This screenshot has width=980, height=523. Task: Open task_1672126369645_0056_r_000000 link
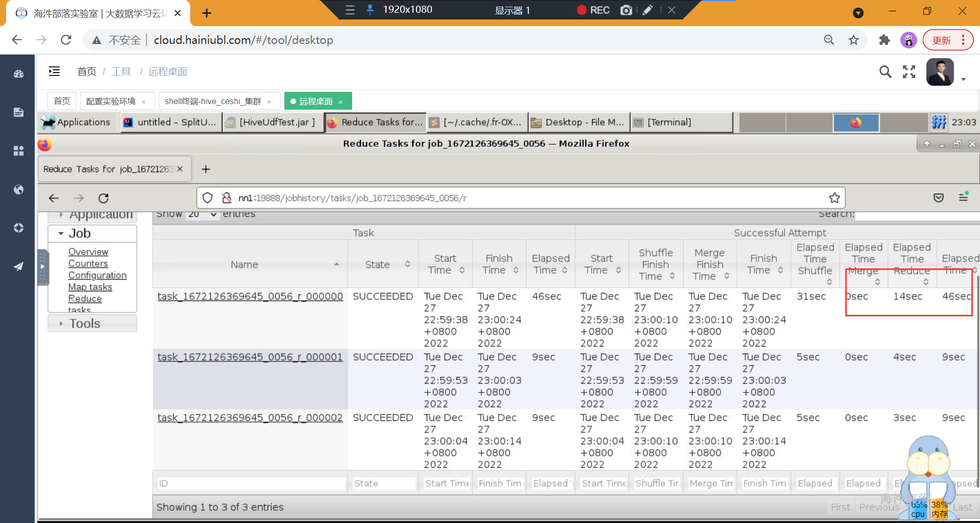pos(250,296)
